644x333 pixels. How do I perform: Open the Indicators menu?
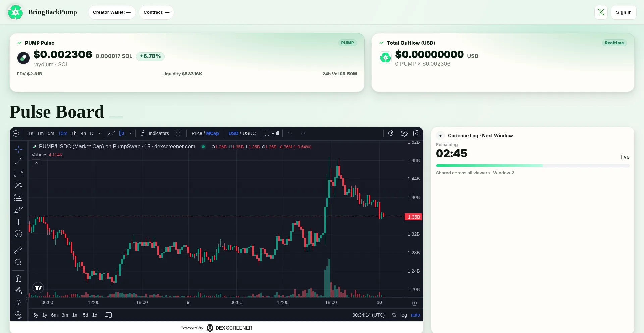(155, 133)
